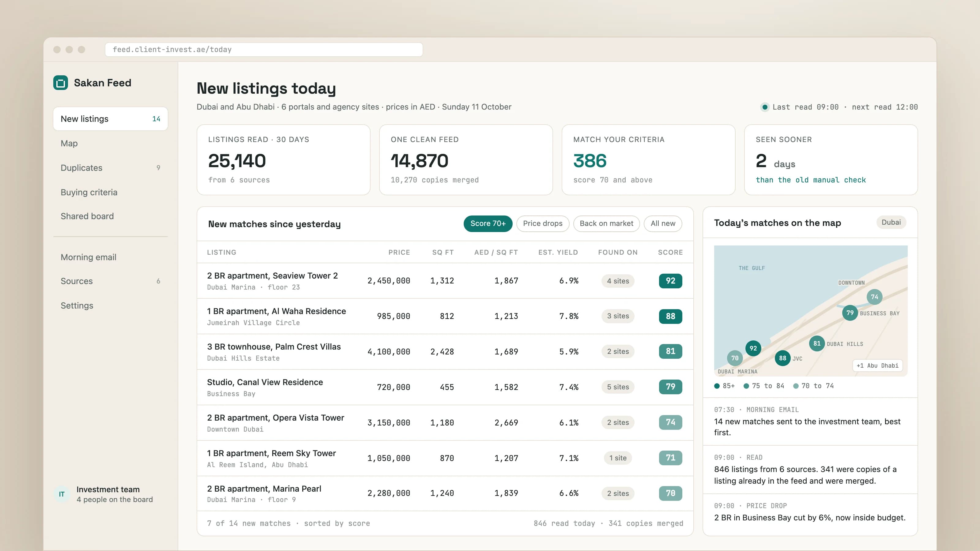
Task: Click the 2,450,000 price cell
Action: click(388, 281)
